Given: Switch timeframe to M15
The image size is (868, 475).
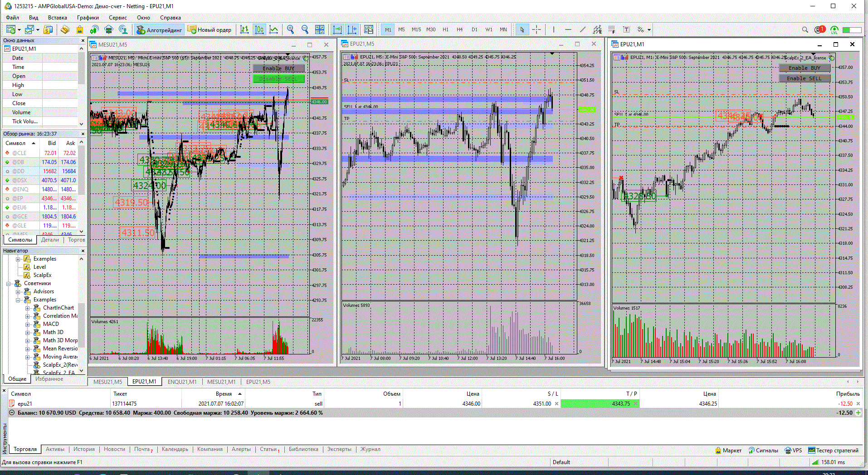Looking at the screenshot, I should (416, 30).
